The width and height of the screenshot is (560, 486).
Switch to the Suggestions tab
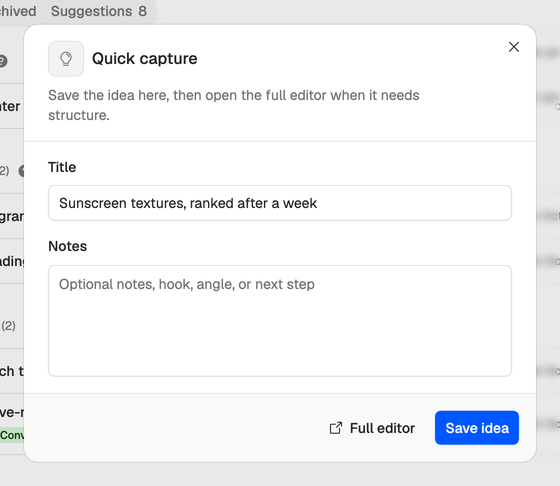coord(99,11)
